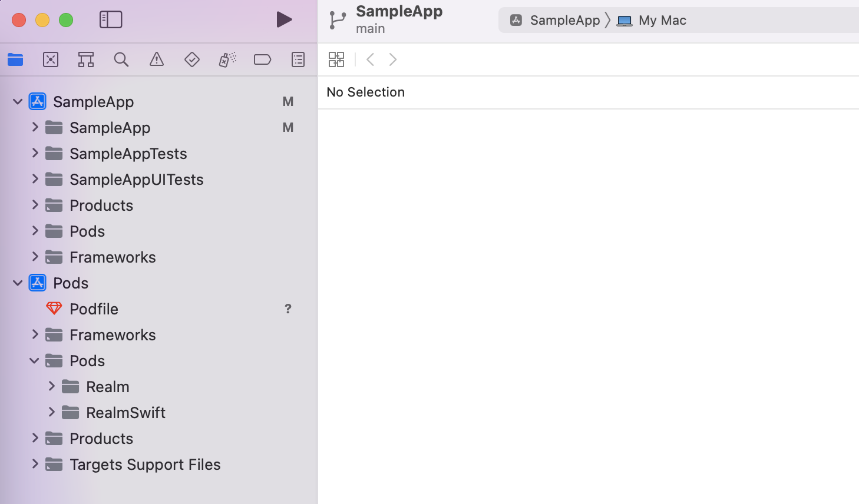This screenshot has height=504, width=859.
Task: Expand Products group under SampleApp project
Action: 35,205
